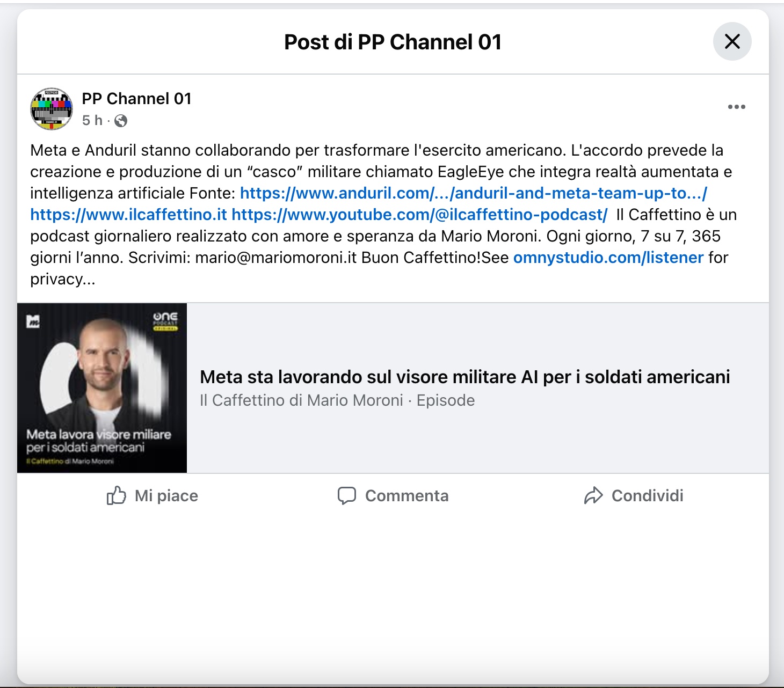Open the anduril.com source link
784x688 pixels.
pos(474,193)
